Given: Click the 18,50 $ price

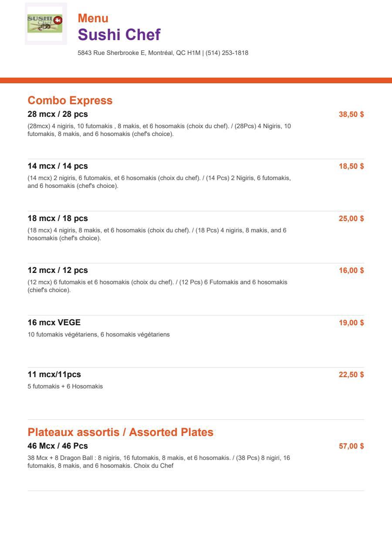Looking at the screenshot, I should click(x=351, y=166).
